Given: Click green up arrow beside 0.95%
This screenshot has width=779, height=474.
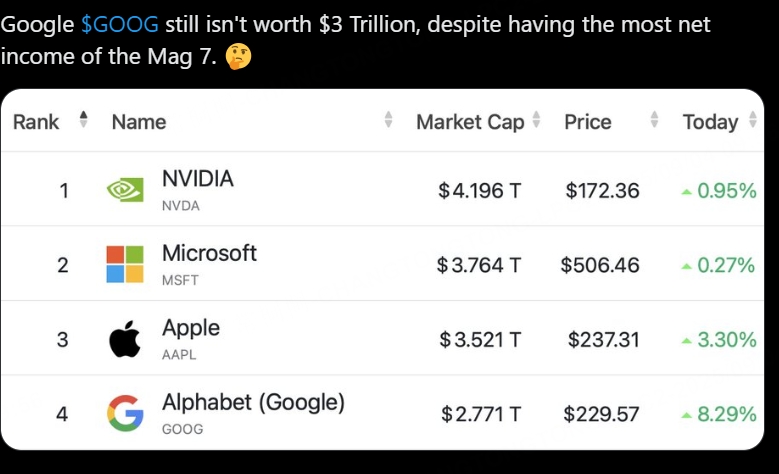Looking at the screenshot, I should tap(686, 191).
